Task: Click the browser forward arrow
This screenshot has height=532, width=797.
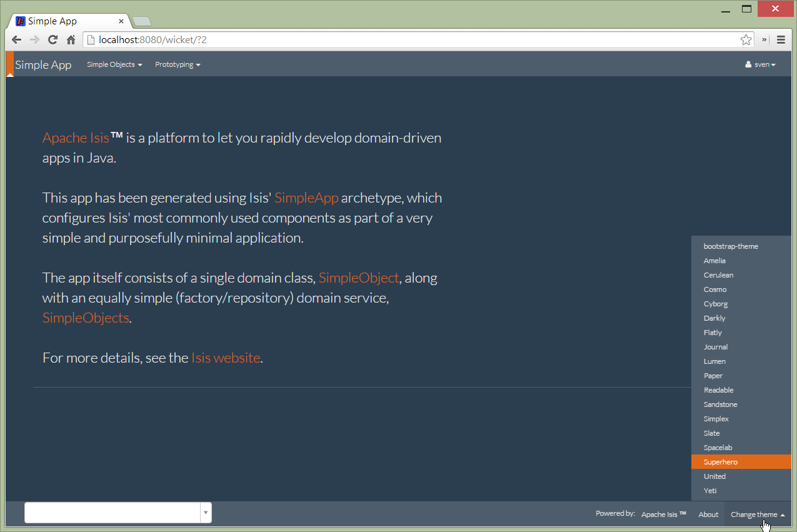Action: coord(34,40)
